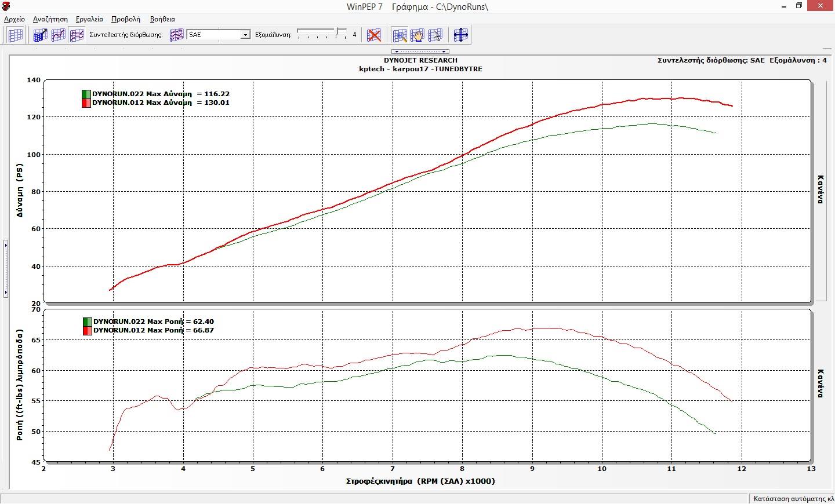Image resolution: width=835 pixels, height=504 pixels.
Task: Restore down the WinPEP window
Action: point(799,6)
